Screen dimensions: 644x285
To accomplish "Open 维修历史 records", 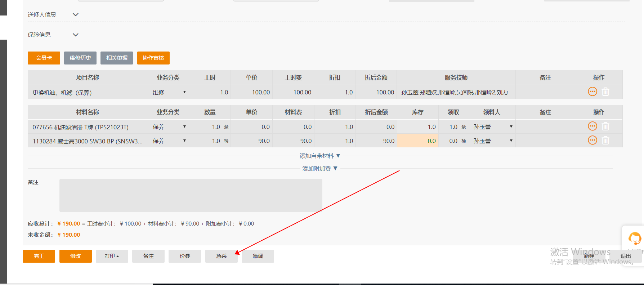I will tap(80, 58).
